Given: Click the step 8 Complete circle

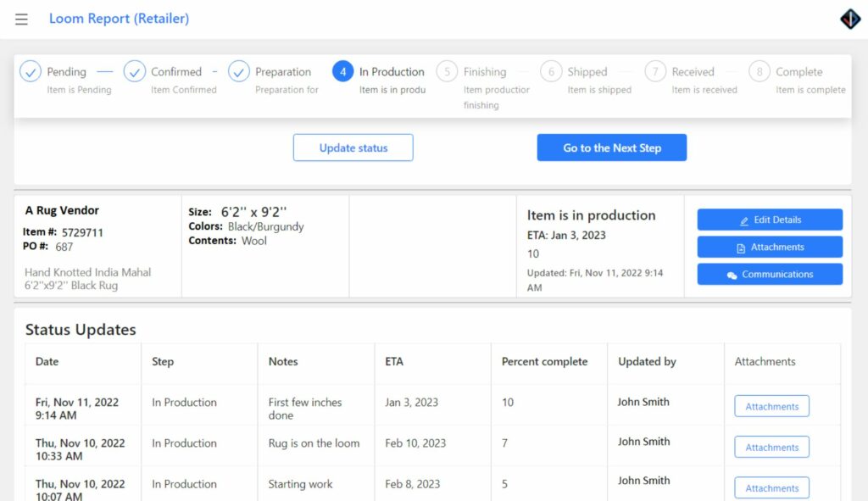Looking at the screenshot, I should pyautogui.click(x=759, y=71).
